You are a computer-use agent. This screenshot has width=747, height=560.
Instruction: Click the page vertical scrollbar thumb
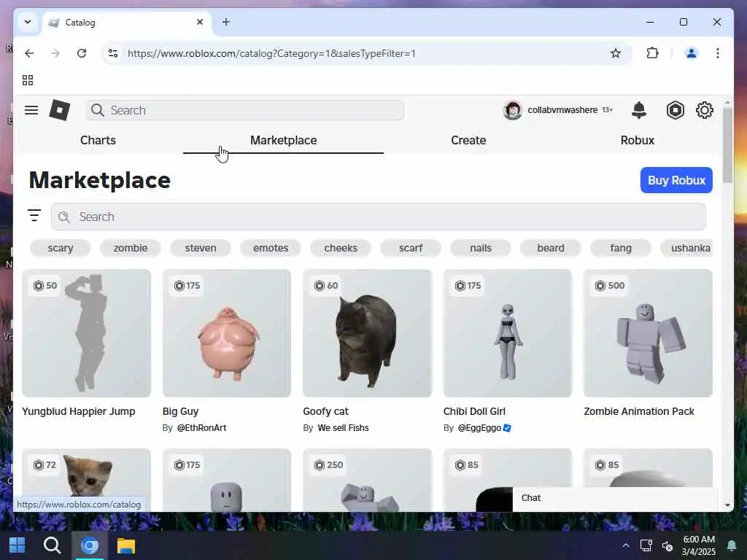click(727, 145)
